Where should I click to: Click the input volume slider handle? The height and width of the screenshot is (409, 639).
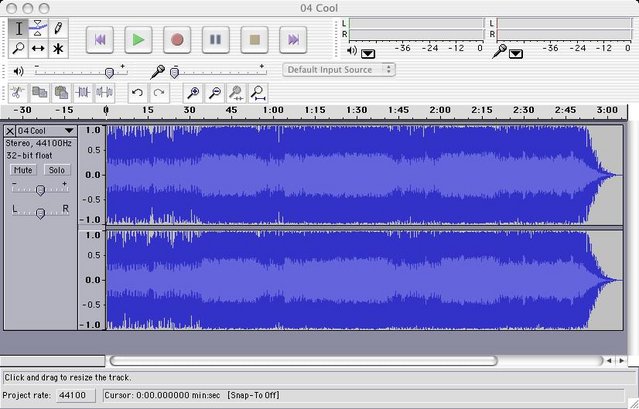click(x=174, y=73)
